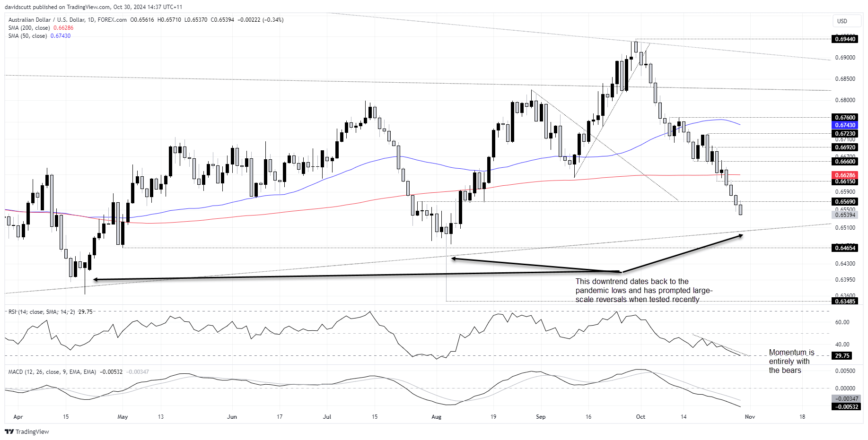Click the 0.68000 price axis tick

click(845, 100)
